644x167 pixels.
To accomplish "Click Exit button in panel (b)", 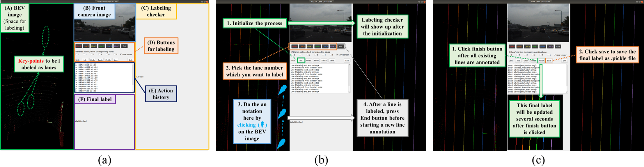I will (x=347, y=61).
